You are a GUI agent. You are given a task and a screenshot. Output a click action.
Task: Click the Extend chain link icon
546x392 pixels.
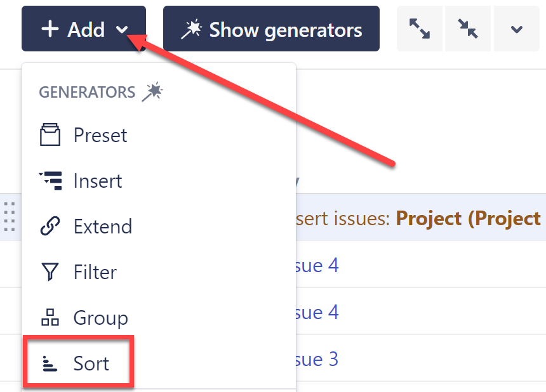(50, 226)
